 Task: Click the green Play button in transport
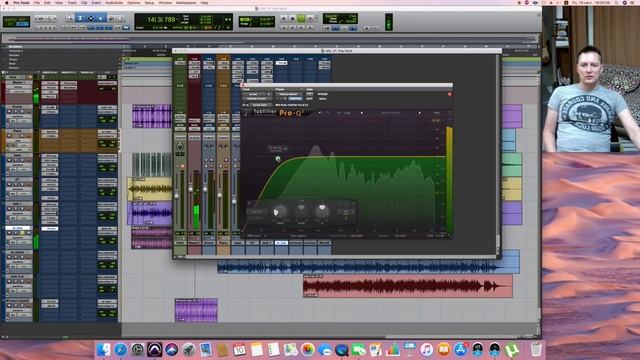point(301,18)
